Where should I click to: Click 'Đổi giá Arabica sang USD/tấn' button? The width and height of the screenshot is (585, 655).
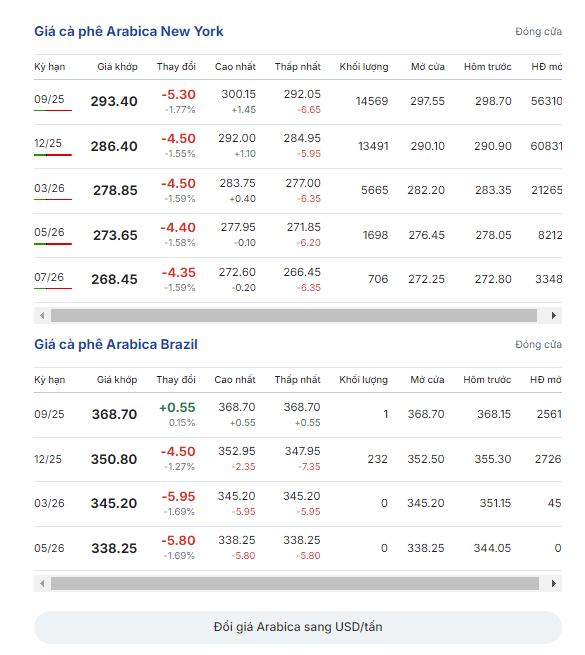298,627
